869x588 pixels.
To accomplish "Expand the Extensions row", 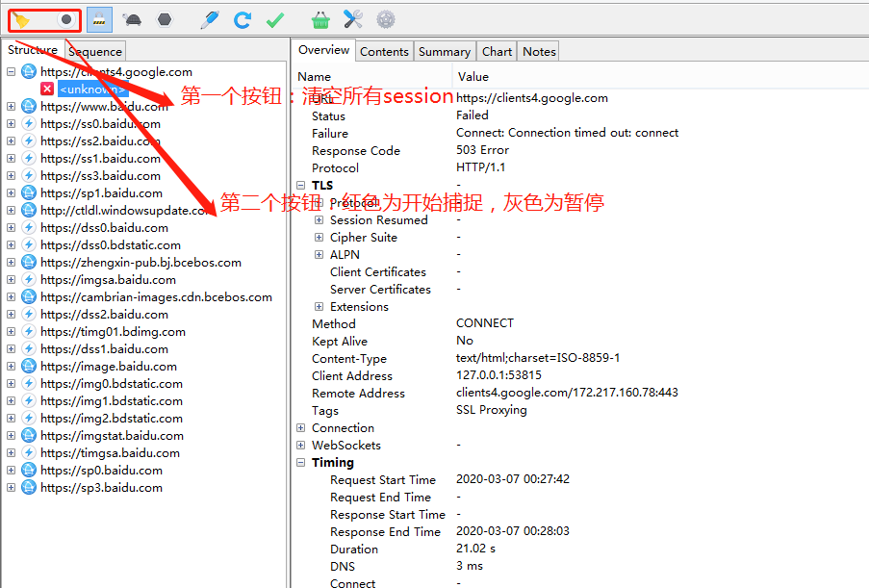I will pos(319,306).
